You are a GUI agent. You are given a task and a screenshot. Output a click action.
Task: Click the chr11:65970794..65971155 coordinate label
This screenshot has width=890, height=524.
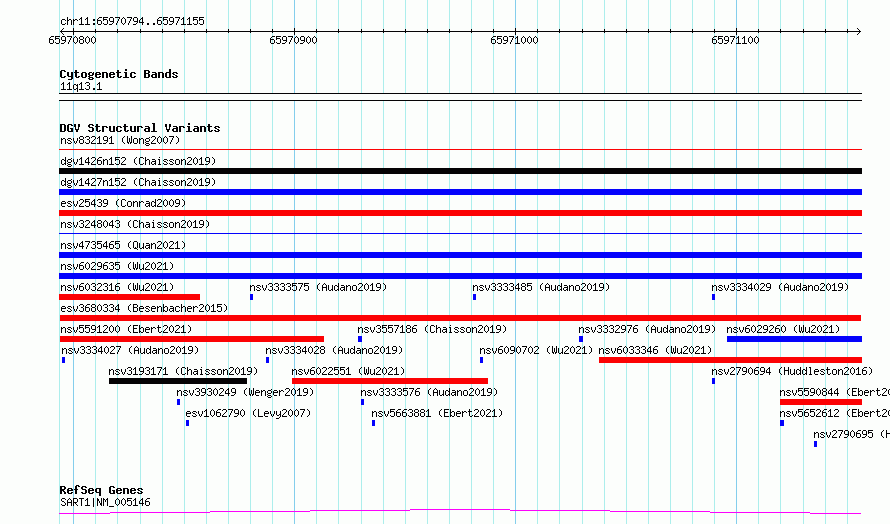pyautogui.click(x=132, y=21)
